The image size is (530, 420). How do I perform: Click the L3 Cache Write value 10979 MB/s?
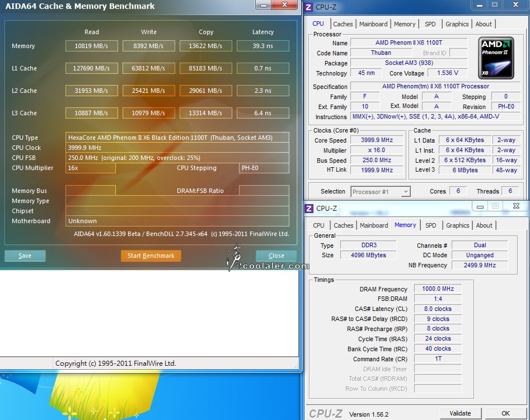click(148, 113)
